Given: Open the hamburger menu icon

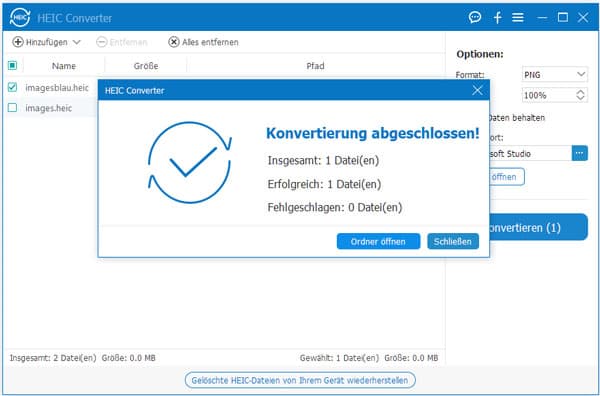Looking at the screenshot, I should click(518, 18).
